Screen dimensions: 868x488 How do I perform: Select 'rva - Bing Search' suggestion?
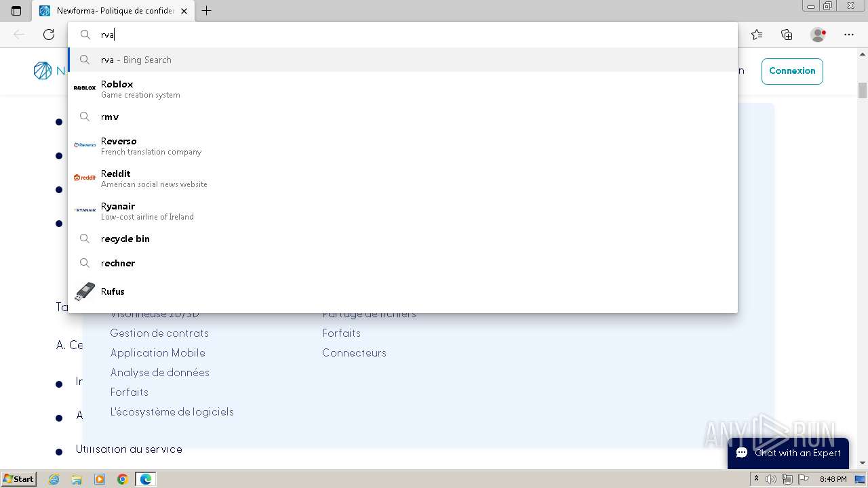tap(403, 60)
